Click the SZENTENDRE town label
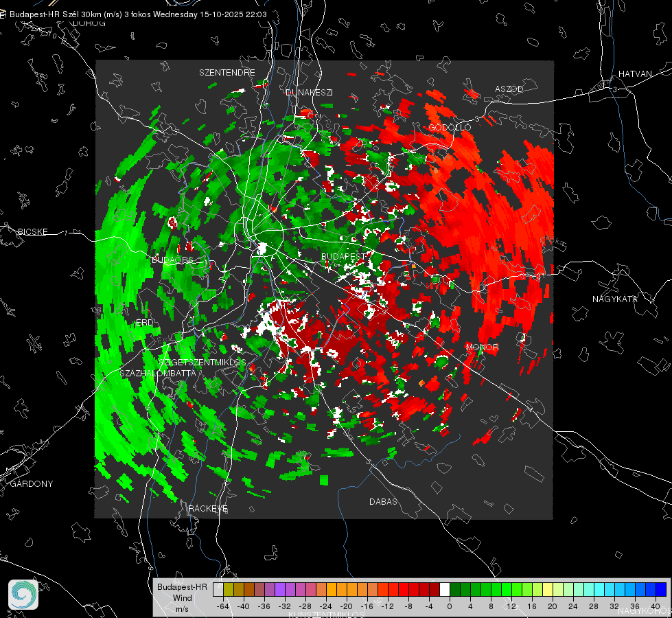The width and height of the screenshot is (672, 618). [227, 73]
